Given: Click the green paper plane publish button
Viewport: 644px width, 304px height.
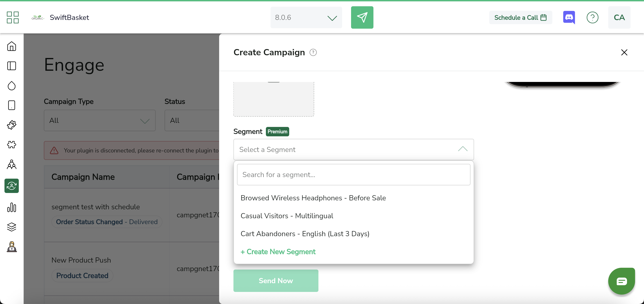Looking at the screenshot, I should click(362, 17).
